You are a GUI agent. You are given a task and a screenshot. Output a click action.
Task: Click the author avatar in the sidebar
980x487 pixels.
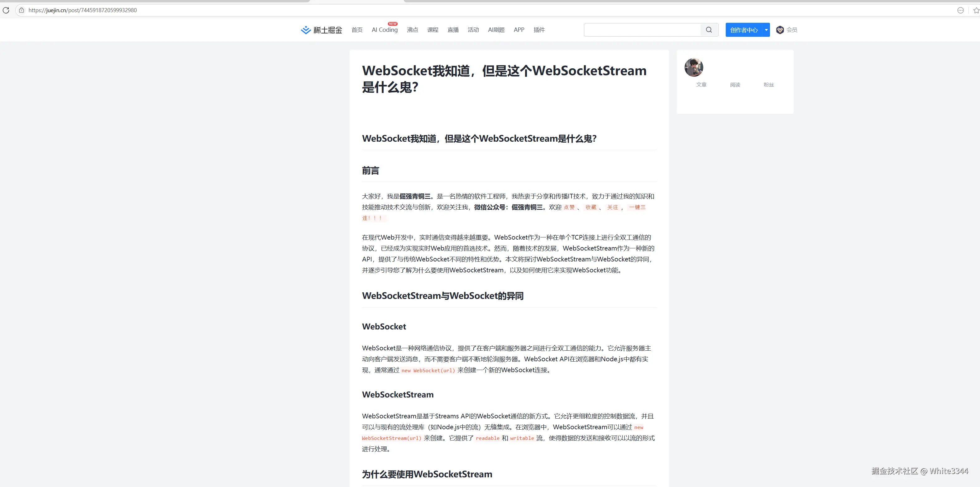(x=694, y=67)
